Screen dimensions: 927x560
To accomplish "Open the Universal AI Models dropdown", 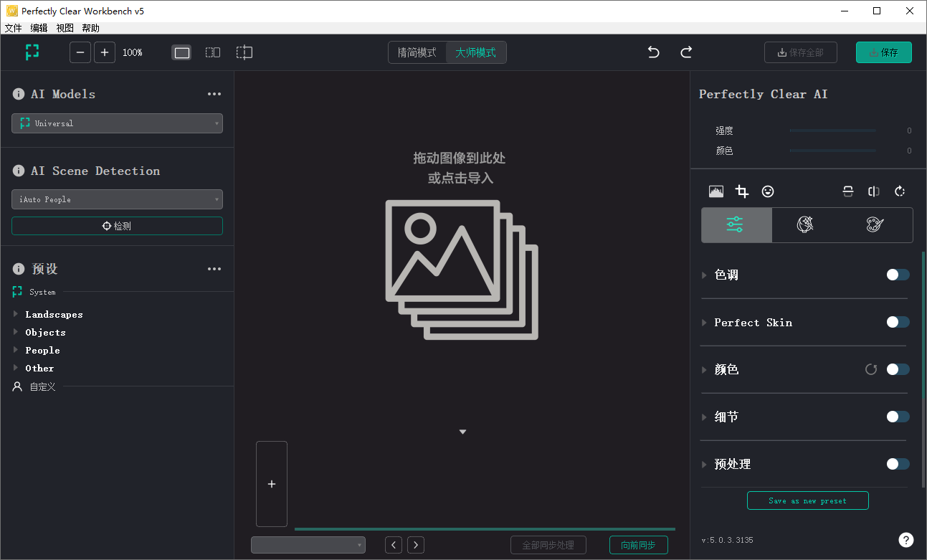I will coord(117,123).
